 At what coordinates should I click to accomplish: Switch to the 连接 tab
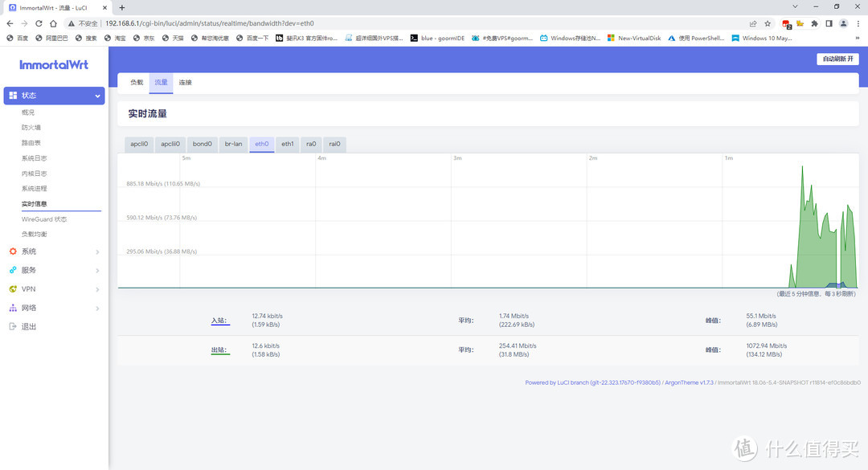click(185, 82)
